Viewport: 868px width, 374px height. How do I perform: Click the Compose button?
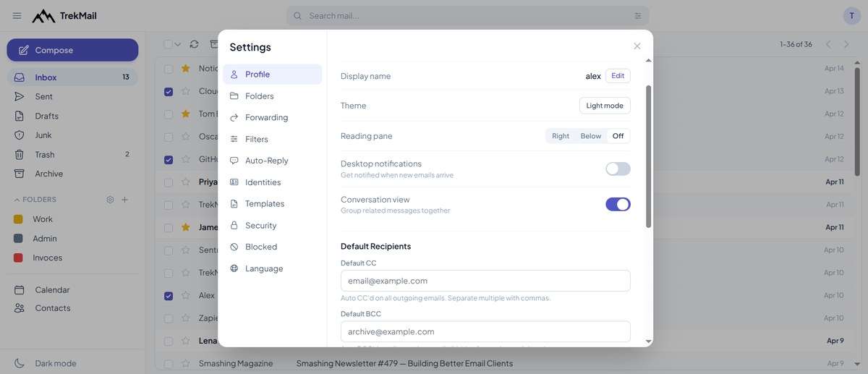(x=72, y=50)
